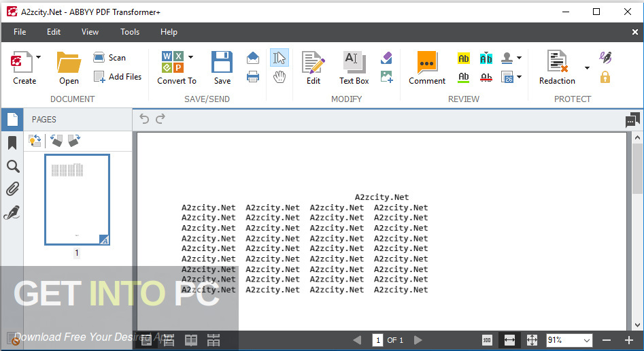644x351 pixels.
Task: Select the eraser tool in Modify group
Action: pyautogui.click(x=386, y=58)
